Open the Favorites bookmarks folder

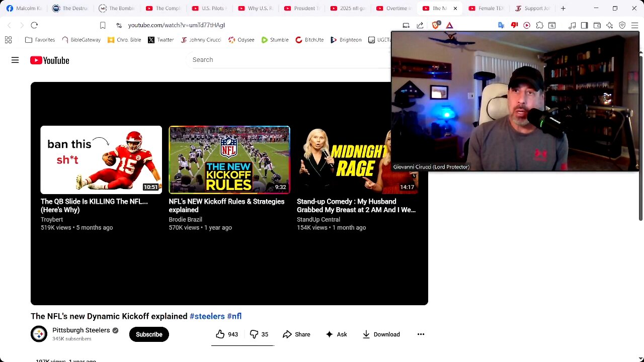click(x=40, y=40)
